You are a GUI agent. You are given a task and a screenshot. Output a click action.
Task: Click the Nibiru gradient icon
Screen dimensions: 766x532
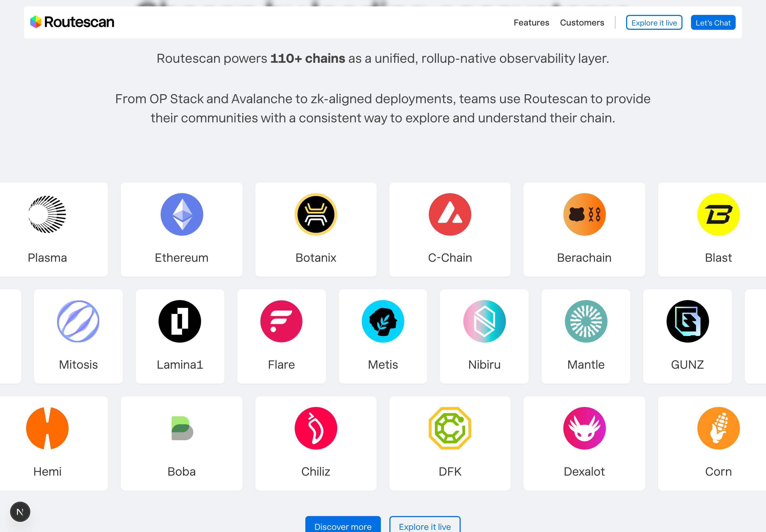484,321
